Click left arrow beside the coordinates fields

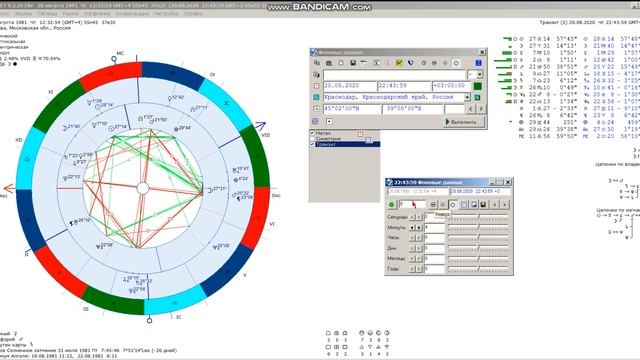pyautogui.click(x=471, y=109)
